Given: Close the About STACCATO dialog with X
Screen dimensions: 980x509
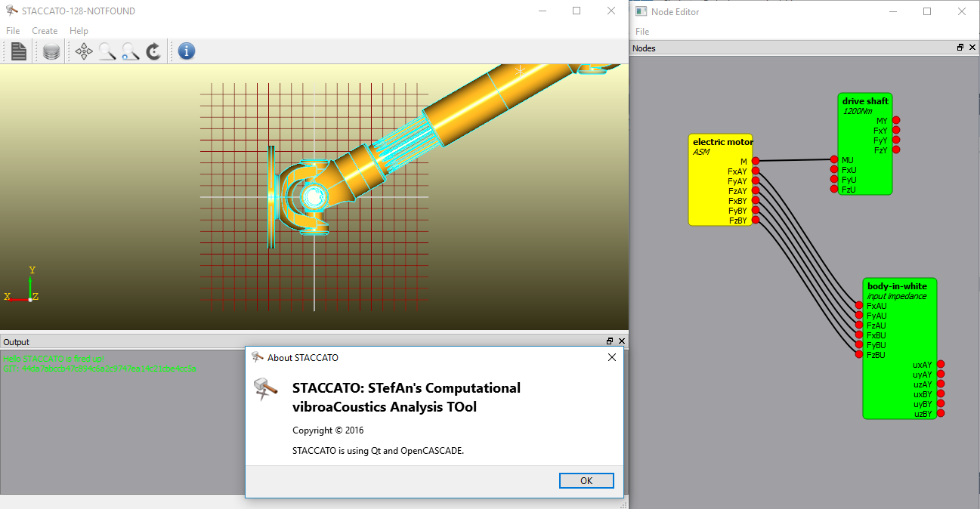Looking at the screenshot, I should tap(612, 357).
